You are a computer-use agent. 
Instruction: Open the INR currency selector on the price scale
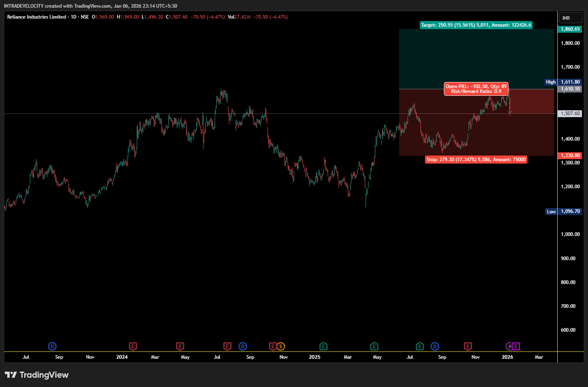tap(570, 18)
